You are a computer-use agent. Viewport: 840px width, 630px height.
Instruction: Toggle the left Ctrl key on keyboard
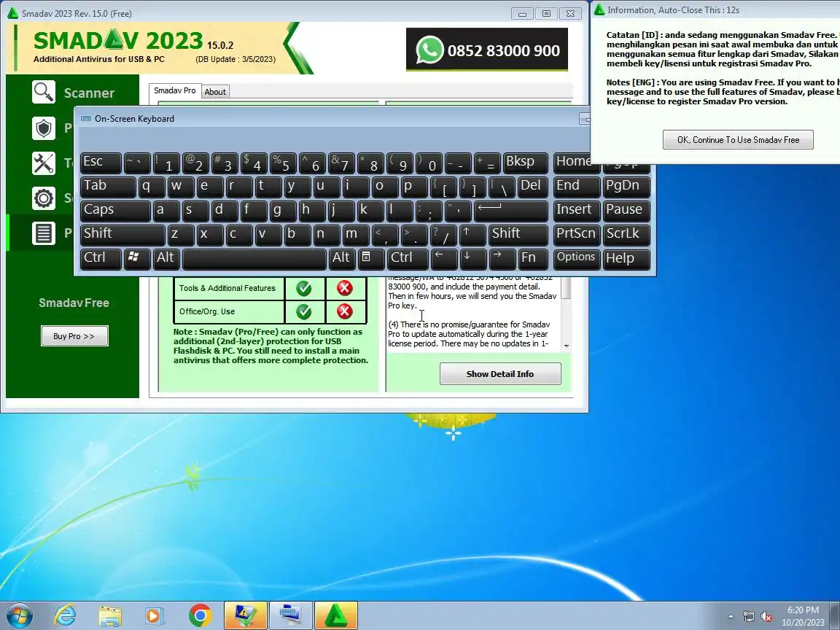tap(101, 259)
